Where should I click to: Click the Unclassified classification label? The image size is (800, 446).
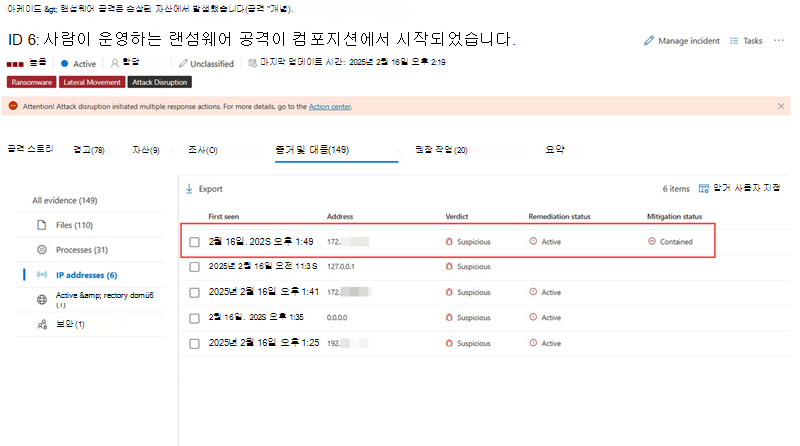pos(212,64)
